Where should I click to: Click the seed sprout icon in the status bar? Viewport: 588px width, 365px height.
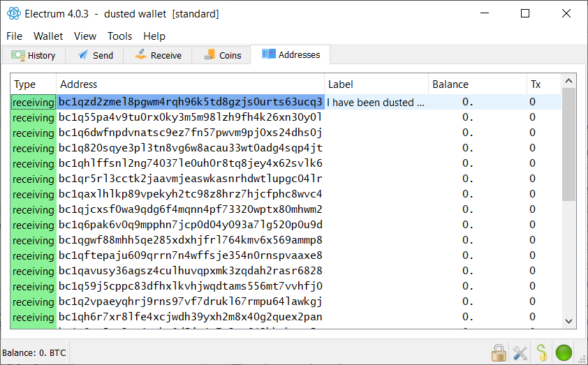click(x=541, y=352)
